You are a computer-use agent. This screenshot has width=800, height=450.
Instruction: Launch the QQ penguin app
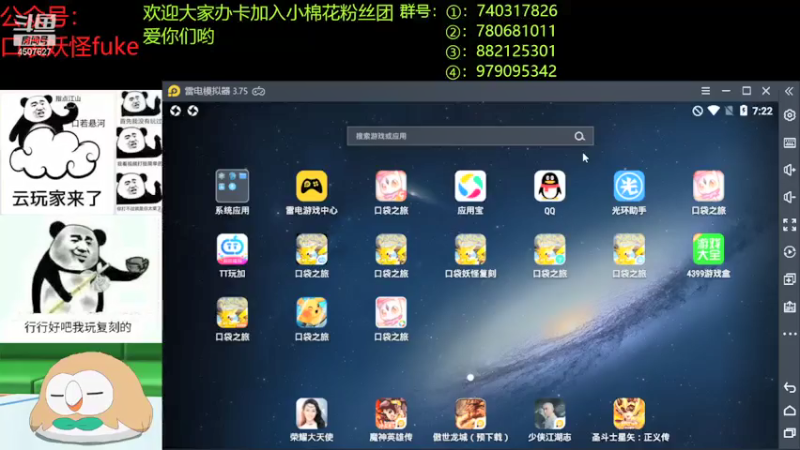pyautogui.click(x=549, y=187)
